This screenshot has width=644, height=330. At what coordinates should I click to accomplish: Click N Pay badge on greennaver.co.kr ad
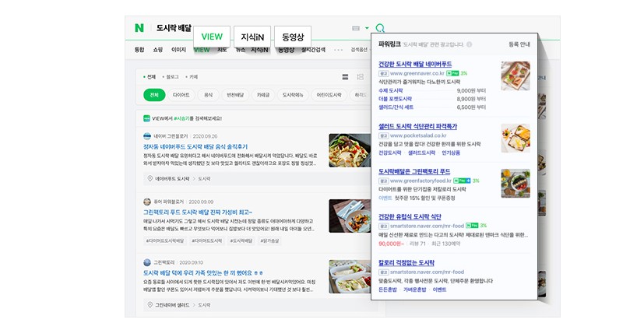[452, 73]
